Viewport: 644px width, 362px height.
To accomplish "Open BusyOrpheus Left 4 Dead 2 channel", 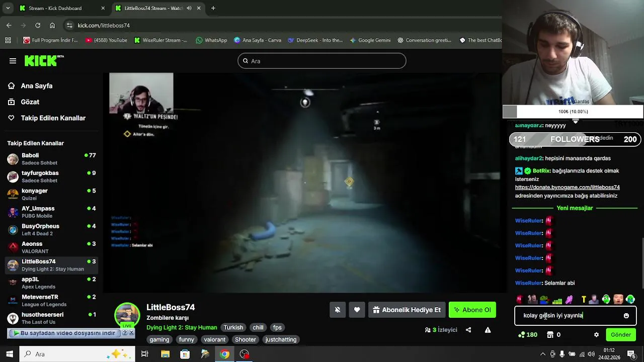I will pos(51,230).
